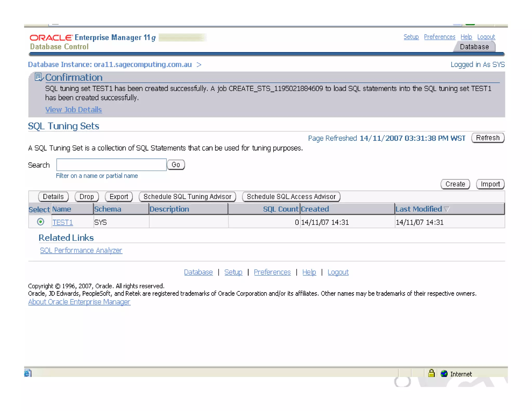
Task: Click the Go search button
Action: (176, 165)
